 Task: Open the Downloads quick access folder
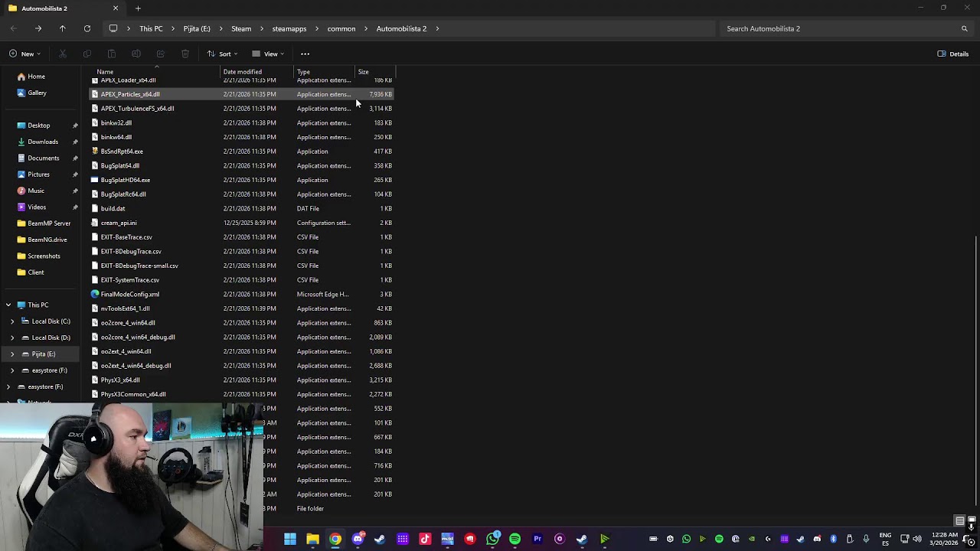pyautogui.click(x=43, y=142)
